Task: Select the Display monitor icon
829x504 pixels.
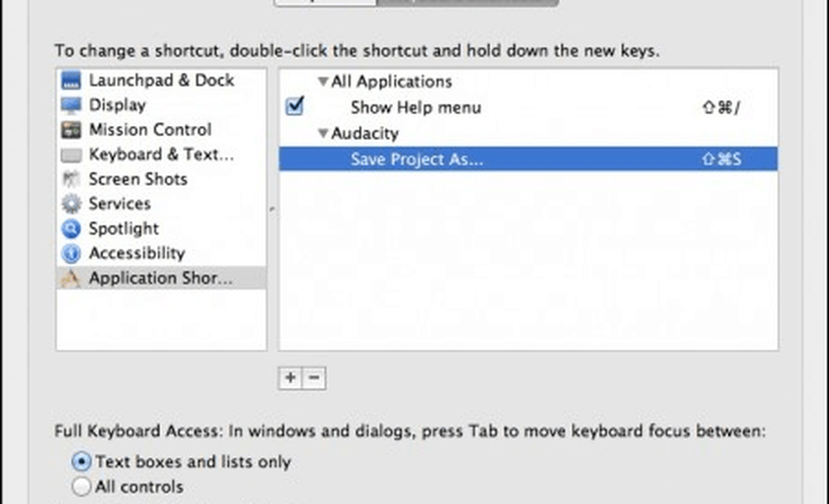Action: pos(72,105)
